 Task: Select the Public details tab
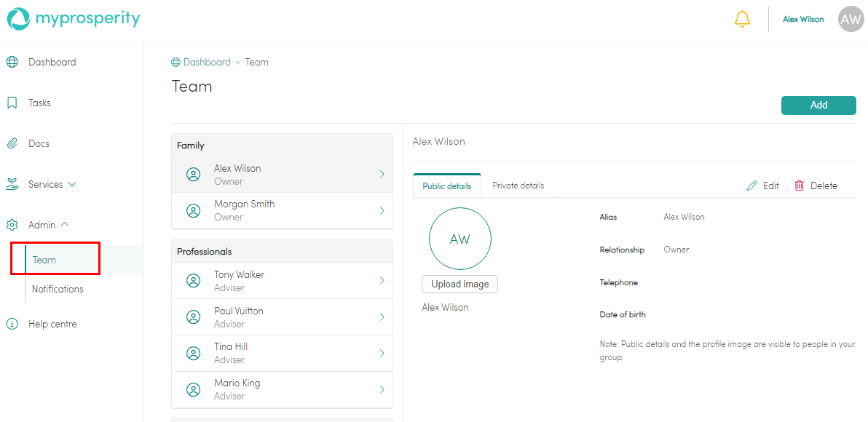pos(446,186)
